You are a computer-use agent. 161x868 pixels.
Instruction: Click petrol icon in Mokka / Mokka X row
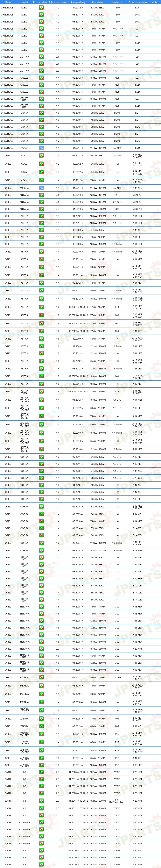41,710
